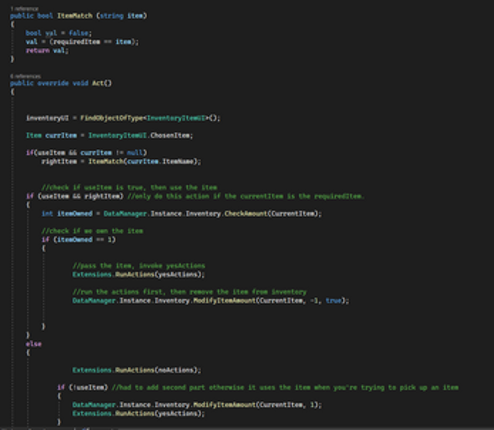Click comment 'check if we own the item'

(92, 231)
